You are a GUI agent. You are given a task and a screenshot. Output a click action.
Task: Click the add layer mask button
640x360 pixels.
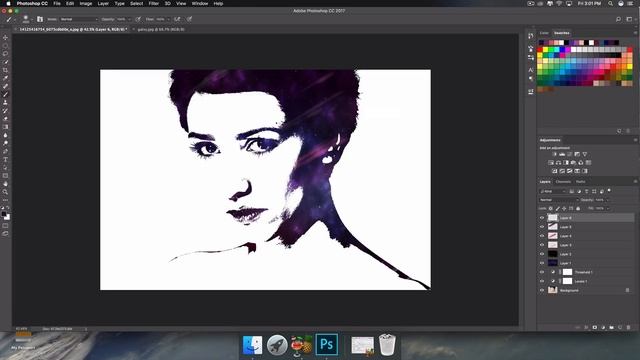(x=594, y=327)
